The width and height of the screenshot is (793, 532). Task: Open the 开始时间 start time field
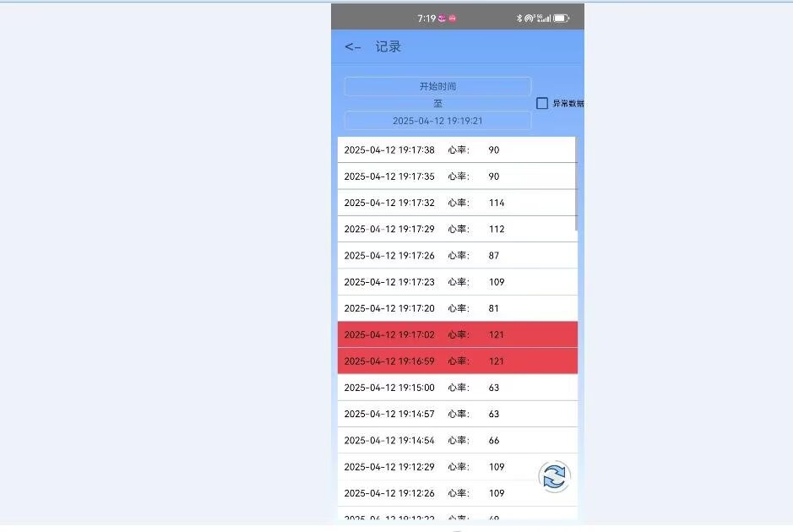(x=437, y=86)
